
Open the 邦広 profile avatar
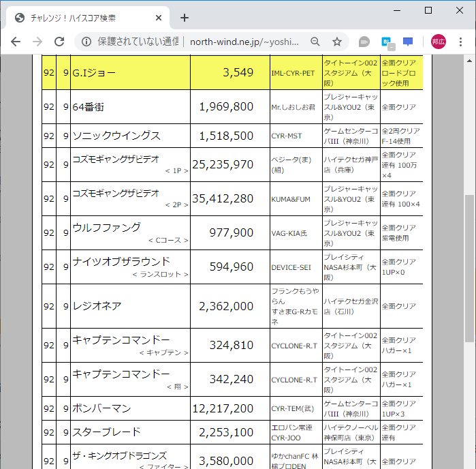pos(439,42)
